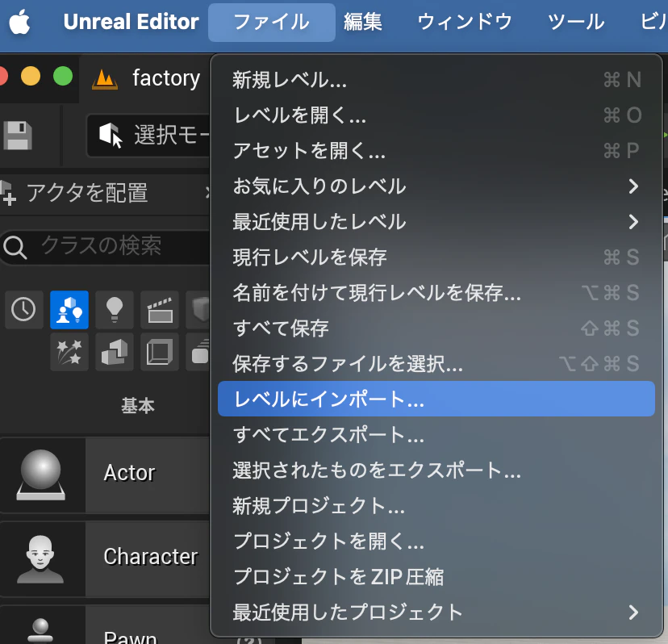Select the Volumes wireframe box category
Image resolution: width=668 pixels, height=644 pixels.
(160, 352)
